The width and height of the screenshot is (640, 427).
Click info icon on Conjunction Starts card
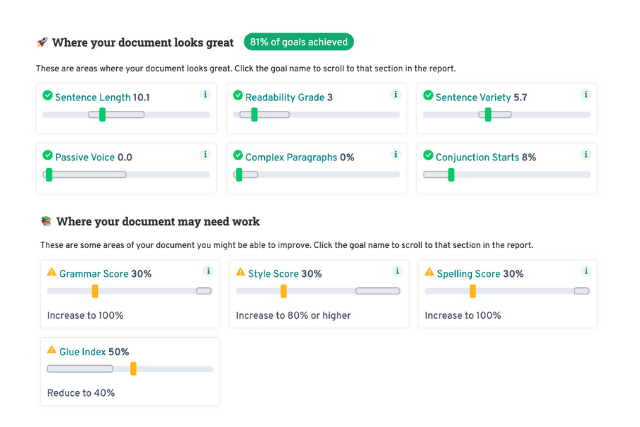tap(586, 154)
